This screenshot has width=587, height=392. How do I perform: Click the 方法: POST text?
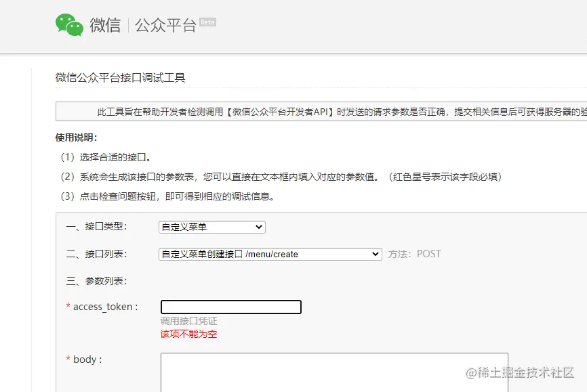click(x=414, y=255)
